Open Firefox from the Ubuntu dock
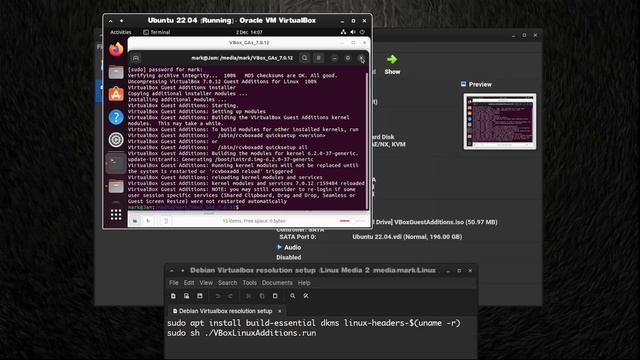This screenshot has height=360, width=640. tap(116, 49)
